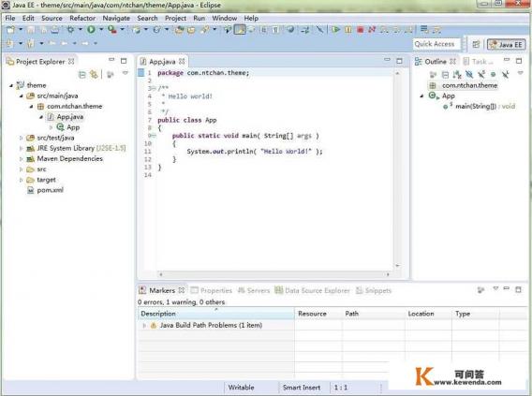Viewport: 532px width, 396px height.
Task: Click the main(String[]) method icon in Outline
Action: (x=447, y=107)
